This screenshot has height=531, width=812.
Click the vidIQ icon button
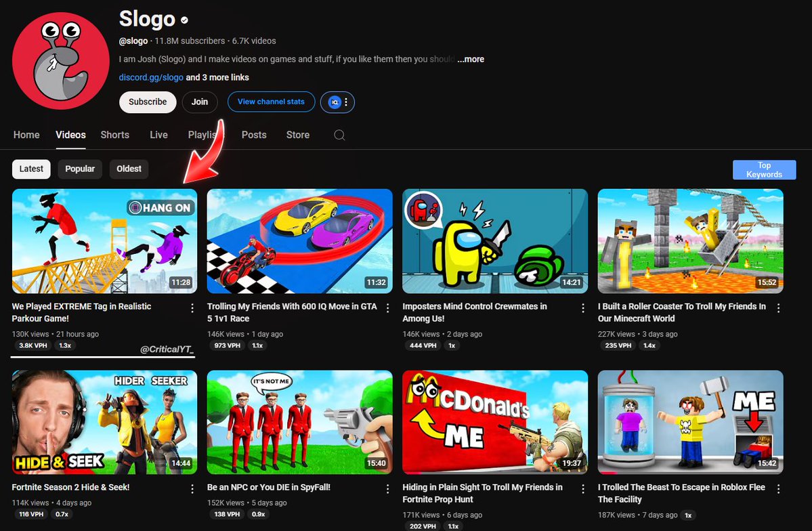pyautogui.click(x=335, y=102)
